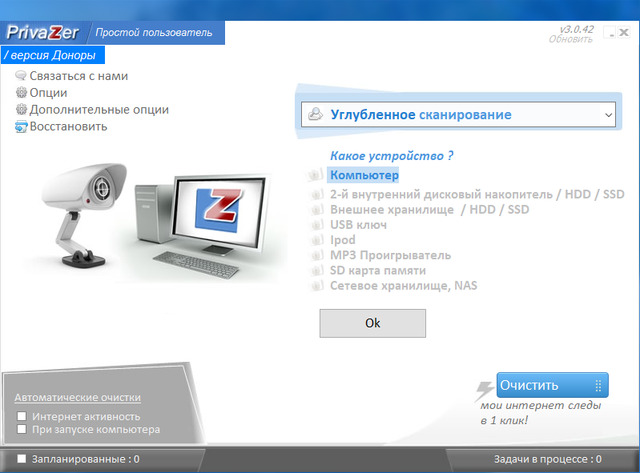Click the dotted grip on Очистить button
Viewport: 640px width, 473px height.
pos(598,386)
